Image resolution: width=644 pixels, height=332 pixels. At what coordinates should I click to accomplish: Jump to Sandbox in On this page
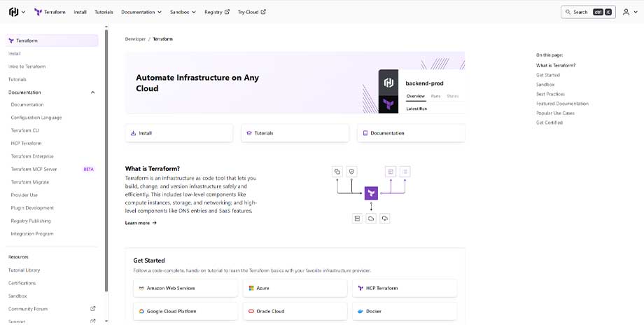coord(545,85)
